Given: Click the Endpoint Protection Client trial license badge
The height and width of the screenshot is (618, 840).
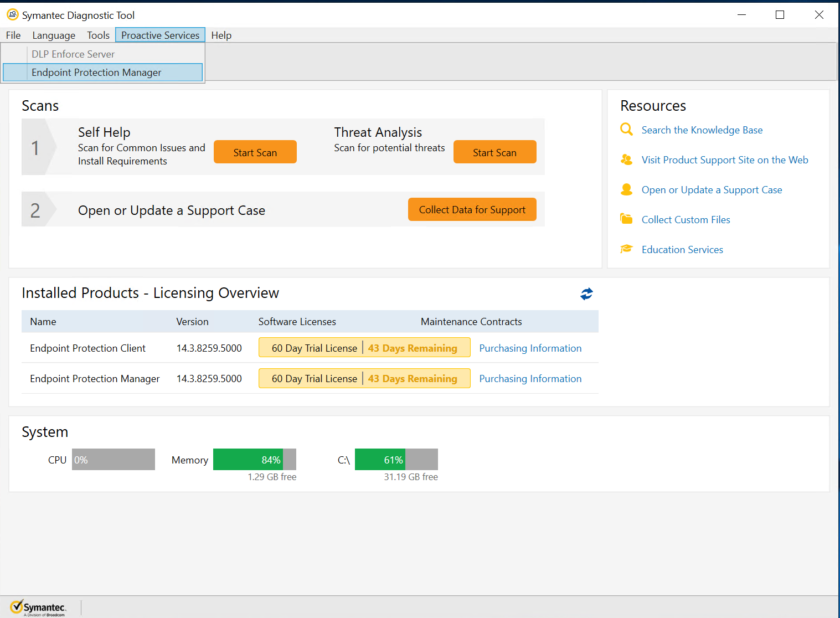Looking at the screenshot, I should point(364,348).
